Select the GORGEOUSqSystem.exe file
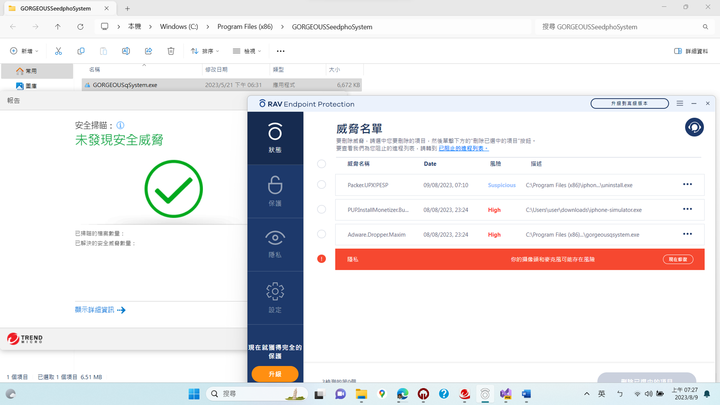The width and height of the screenshot is (720, 405). 222,85
